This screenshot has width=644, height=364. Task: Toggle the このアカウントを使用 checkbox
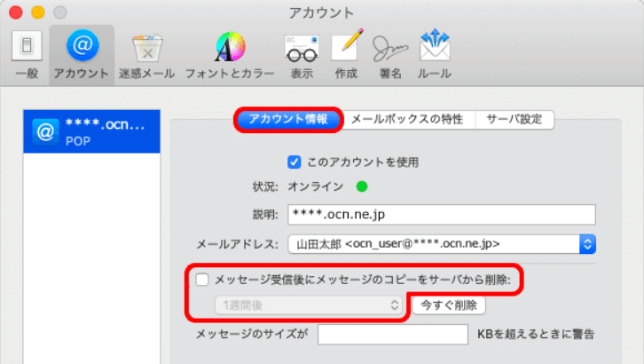point(295,162)
